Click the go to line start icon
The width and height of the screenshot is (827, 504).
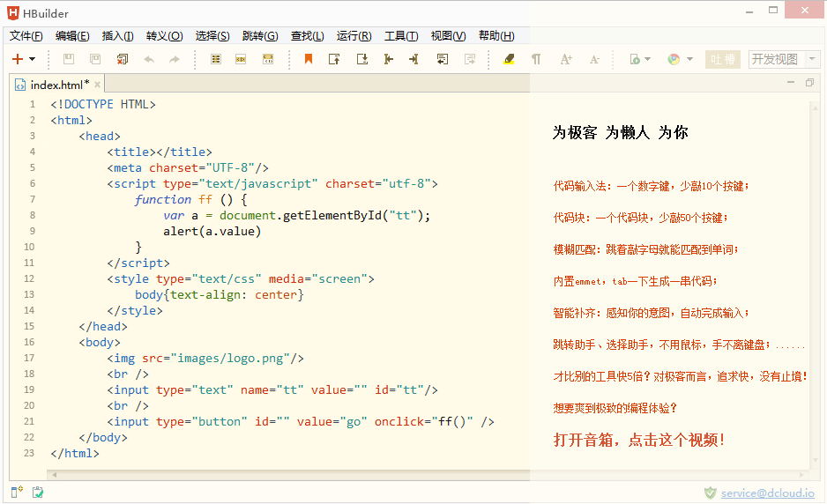[x=389, y=59]
